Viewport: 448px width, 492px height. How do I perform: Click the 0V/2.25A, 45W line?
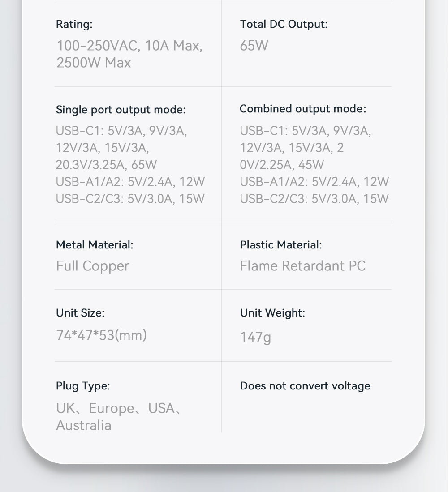pyautogui.click(x=281, y=165)
